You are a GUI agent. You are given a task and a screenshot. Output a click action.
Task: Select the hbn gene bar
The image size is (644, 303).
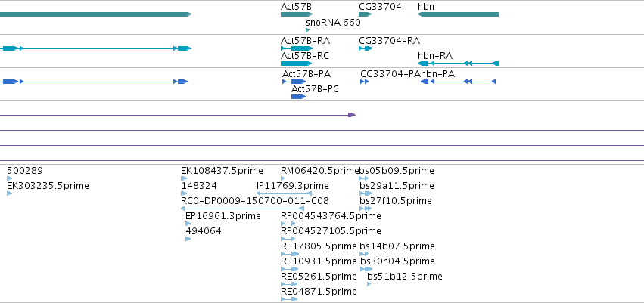(x=458, y=14)
